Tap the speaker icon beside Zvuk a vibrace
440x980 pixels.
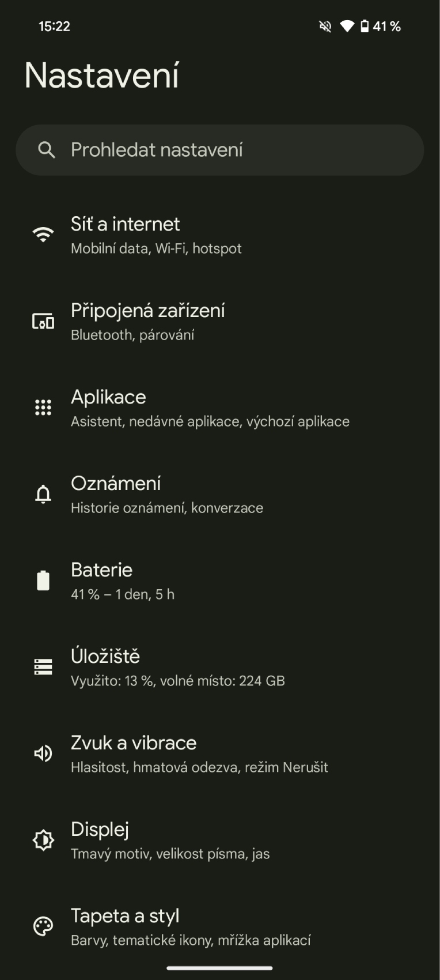click(43, 753)
